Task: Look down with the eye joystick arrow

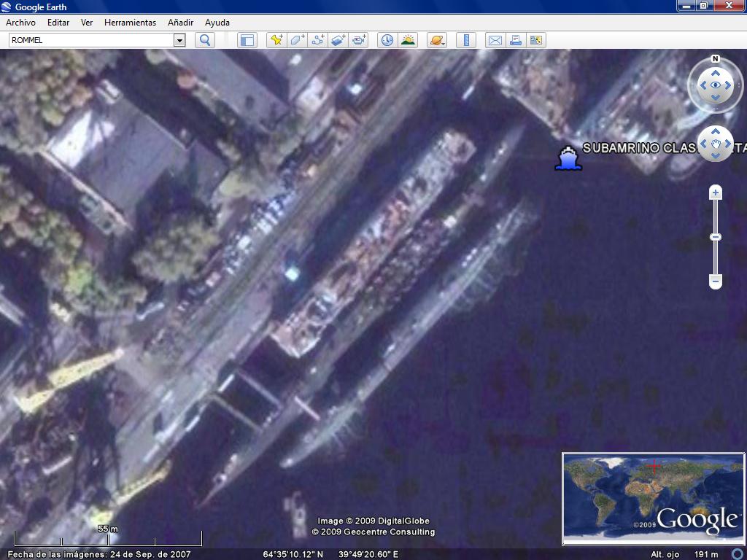Action: click(x=715, y=98)
